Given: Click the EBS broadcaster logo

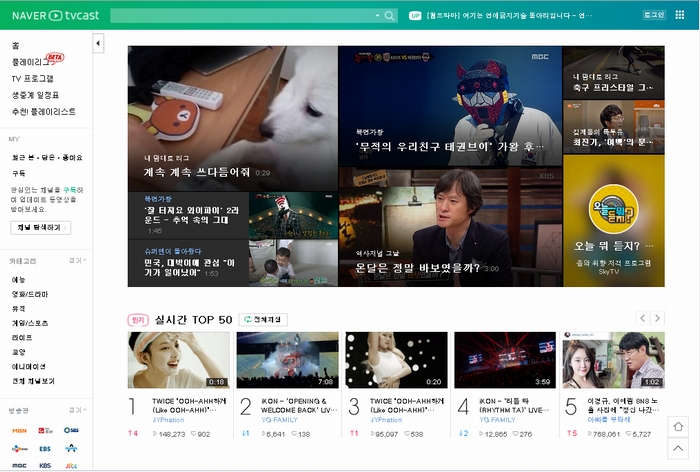Looking at the screenshot, I should [x=45, y=449].
